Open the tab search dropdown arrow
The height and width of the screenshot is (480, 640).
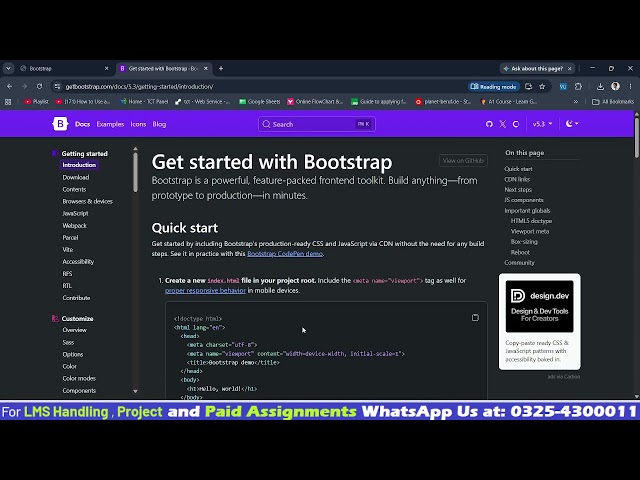coord(8,69)
